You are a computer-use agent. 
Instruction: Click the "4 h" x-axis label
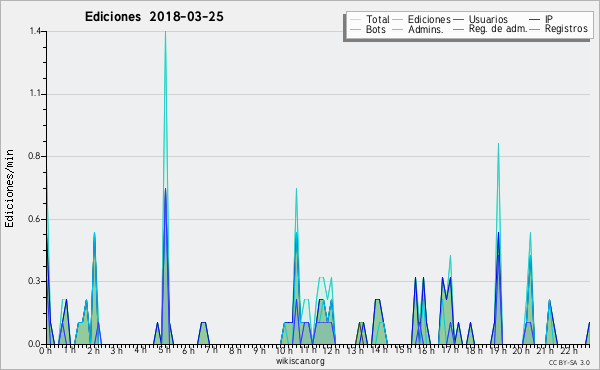tap(140, 350)
